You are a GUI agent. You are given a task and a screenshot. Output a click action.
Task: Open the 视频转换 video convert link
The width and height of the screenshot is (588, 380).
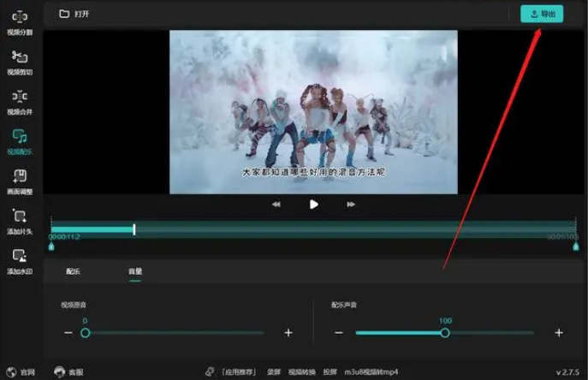pyautogui.click(x=302, y=372)
